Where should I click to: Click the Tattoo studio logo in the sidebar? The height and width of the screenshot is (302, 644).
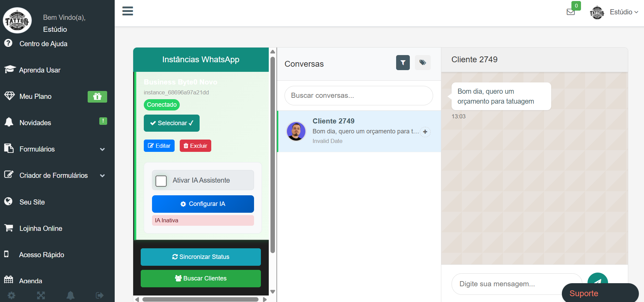click(x=17, y=20)
